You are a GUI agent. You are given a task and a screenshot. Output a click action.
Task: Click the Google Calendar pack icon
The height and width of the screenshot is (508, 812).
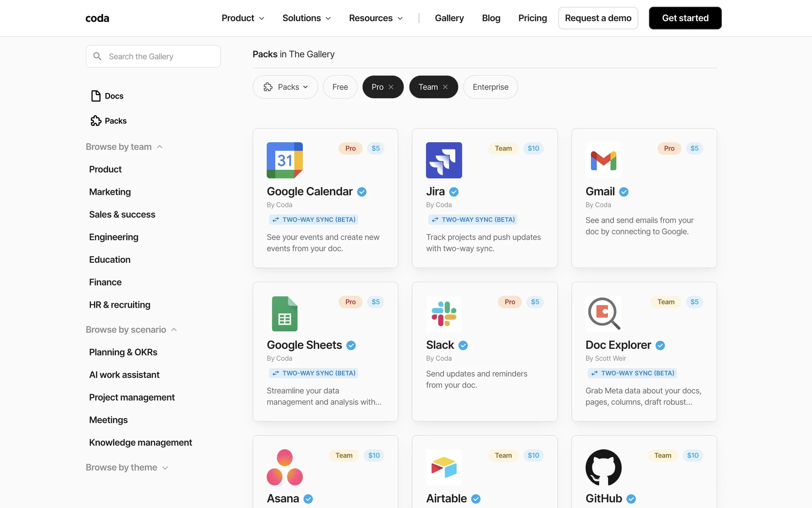coord(285,160)
